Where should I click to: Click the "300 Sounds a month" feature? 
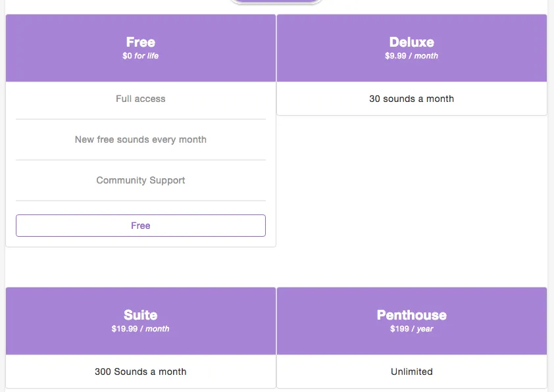pos(141,372)
